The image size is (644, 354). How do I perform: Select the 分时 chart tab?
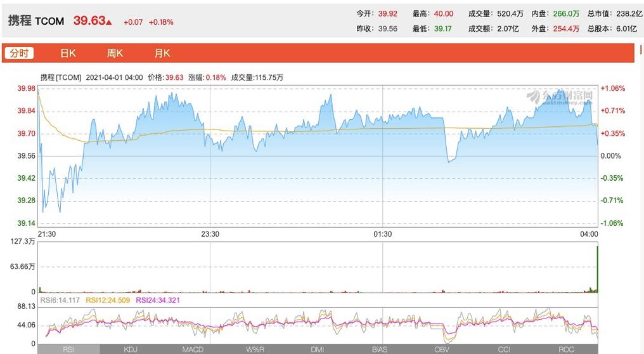pyautogui.click(x=19, y=53)
